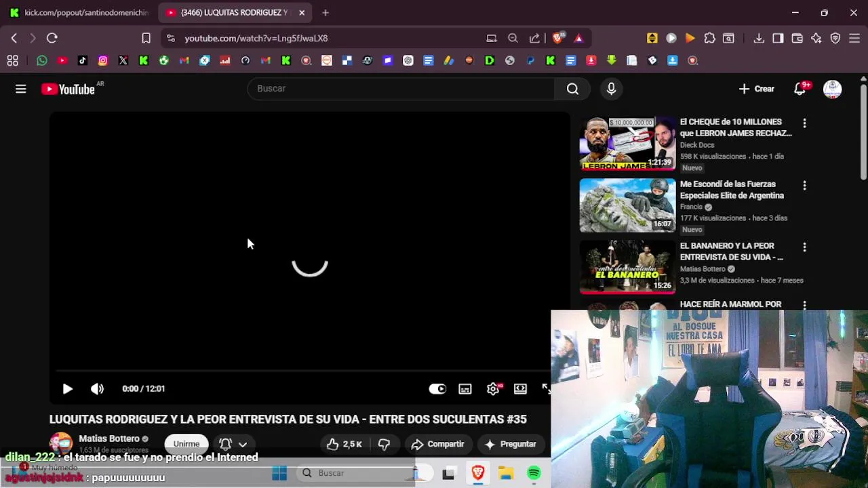Reload the current page
Screen dimensions: 868x488
(x=52, y=39)
